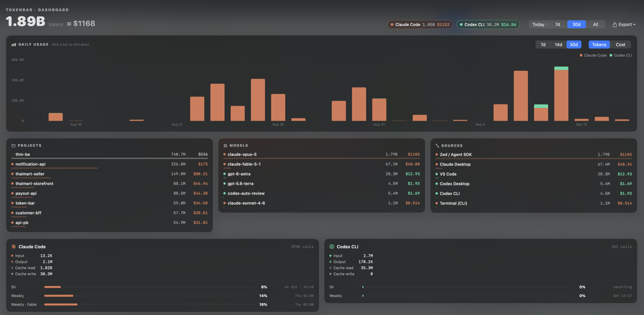644x315 pixels.
Task: Click the Export share icon
Action: click(615, 25)
